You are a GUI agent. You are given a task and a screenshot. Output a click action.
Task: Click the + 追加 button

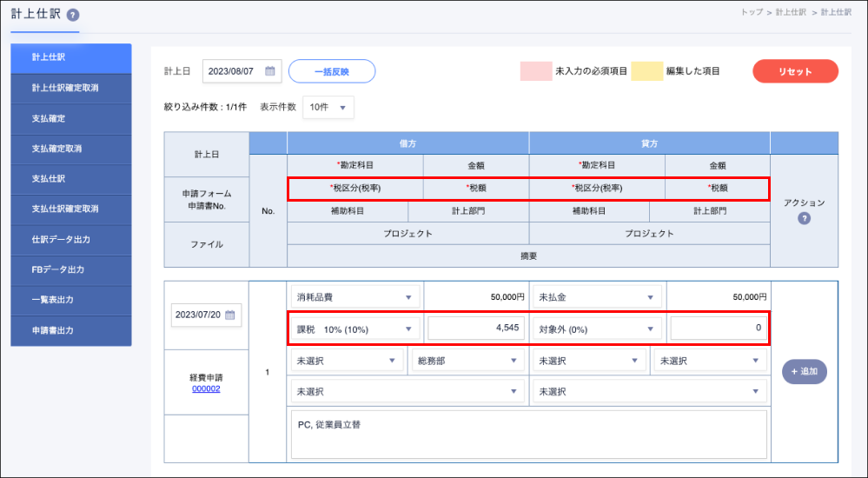pos(805,372)
